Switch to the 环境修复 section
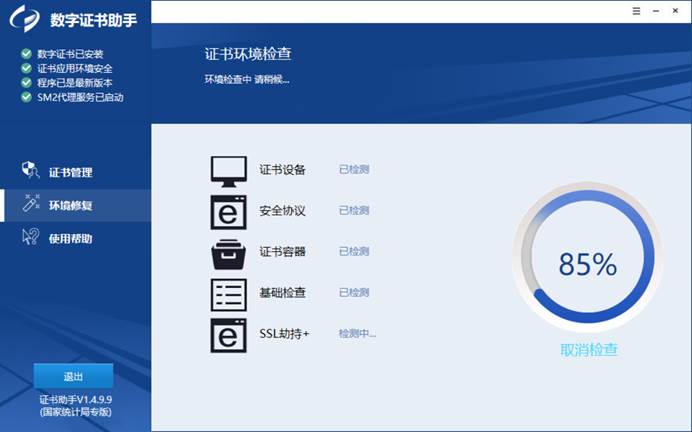692x432 pixels. [70, 205]
